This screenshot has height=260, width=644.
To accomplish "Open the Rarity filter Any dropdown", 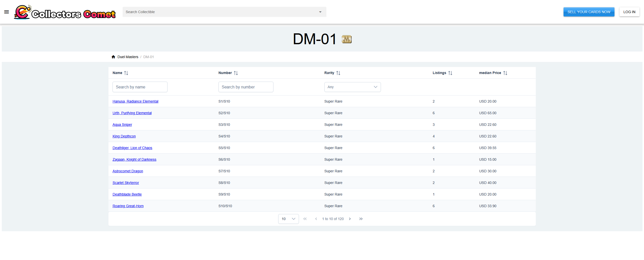I will (x=352, y=87).
